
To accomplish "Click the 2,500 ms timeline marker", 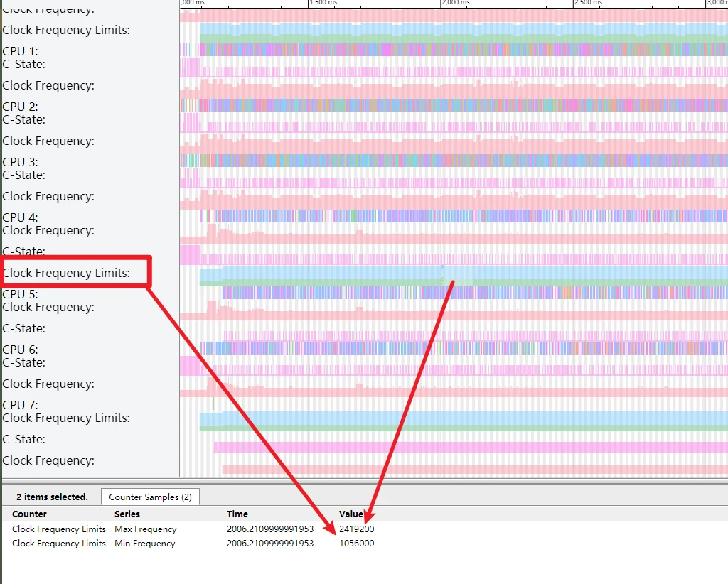I will pyautogui.click(x=588, y=3).
